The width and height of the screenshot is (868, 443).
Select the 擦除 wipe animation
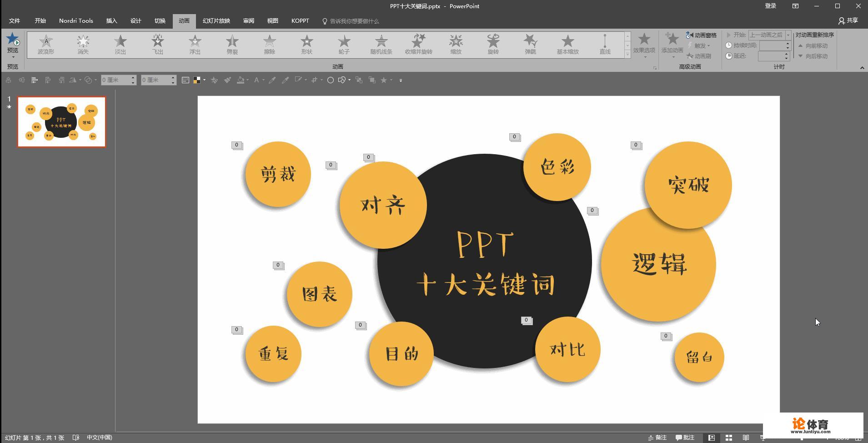tap(270, 45)
